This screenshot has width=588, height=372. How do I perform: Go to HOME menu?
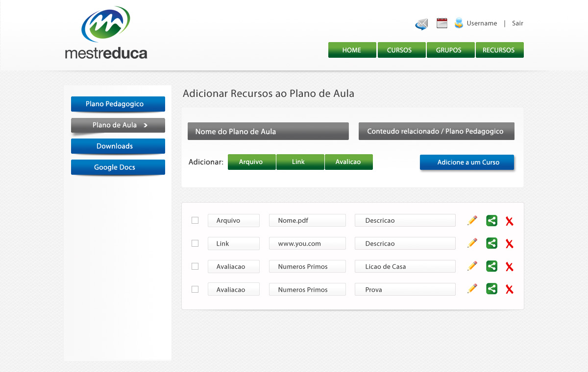pyautogui.click(x=352, y=50)
